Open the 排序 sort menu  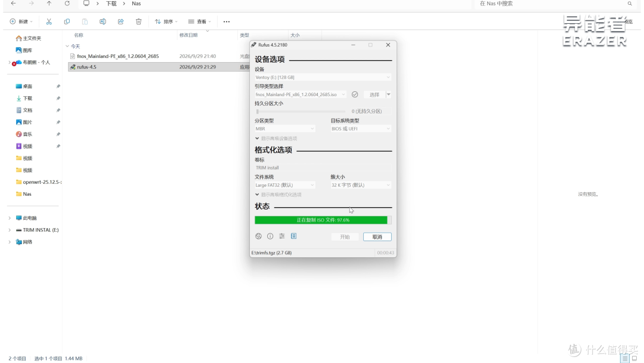point(166,21)
